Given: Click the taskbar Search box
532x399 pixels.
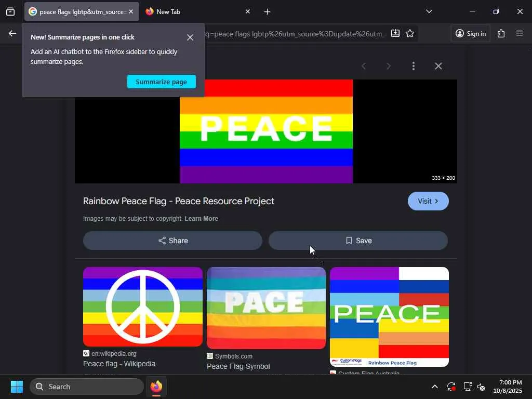Looking at the screenshot, I should coord(87,387).
